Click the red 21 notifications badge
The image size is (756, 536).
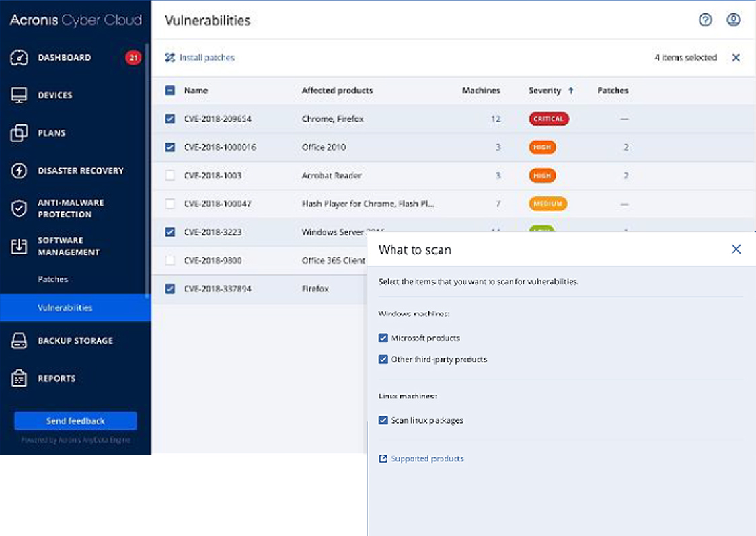(133, 57)
